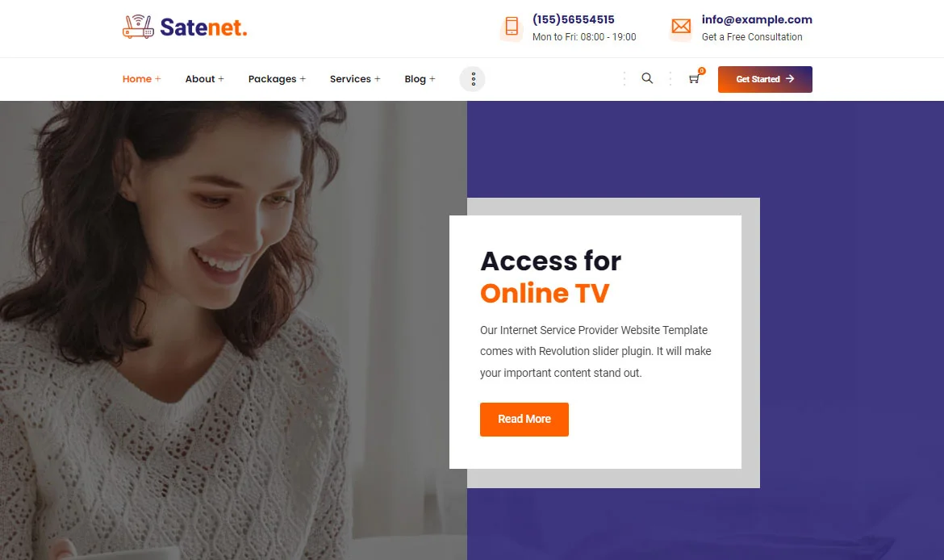Click the info@example.com email link
The height and width of the screenshot is (560, 944).
click(x=757, y=19)
